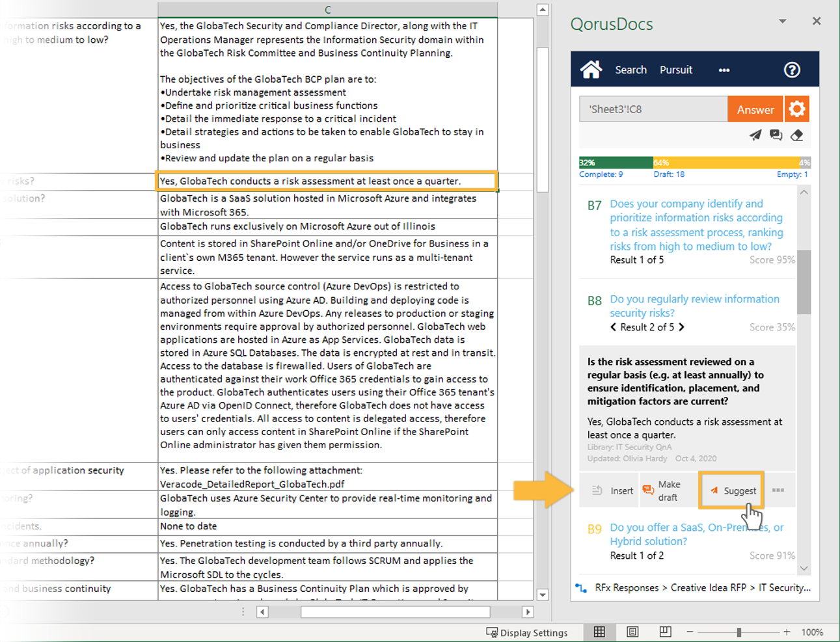Click the comments chat bubble icon
The width and height of the screenshot is (840, 642).
tap(776, 135)
